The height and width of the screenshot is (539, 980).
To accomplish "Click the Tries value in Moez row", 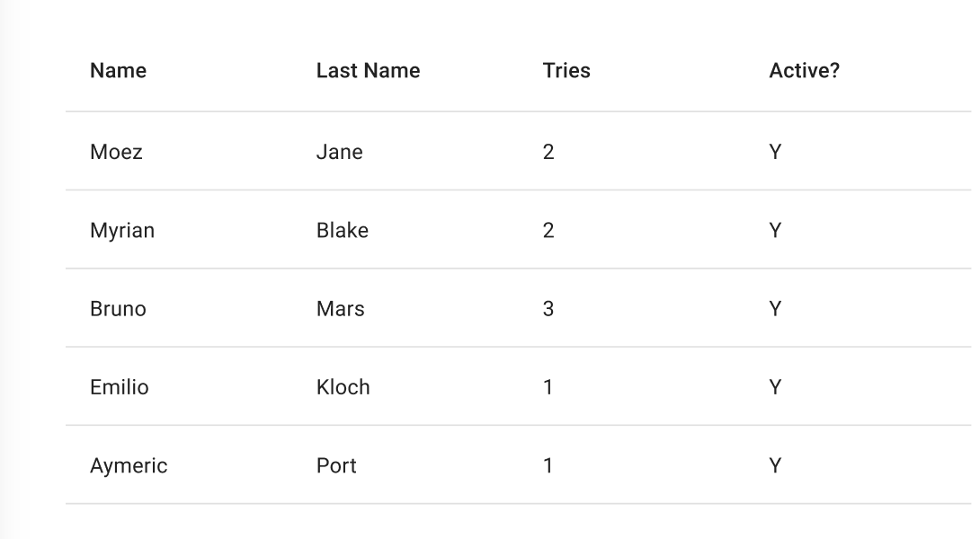I will click(548, 152).
